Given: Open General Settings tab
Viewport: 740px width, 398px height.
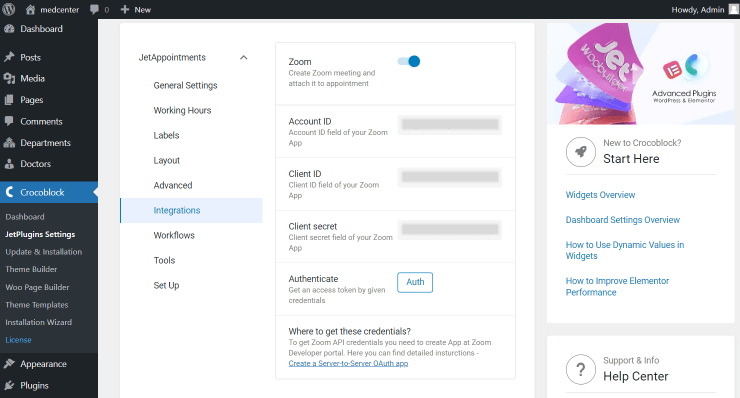Looking at the screenshot, I should [x=185, y=85].
